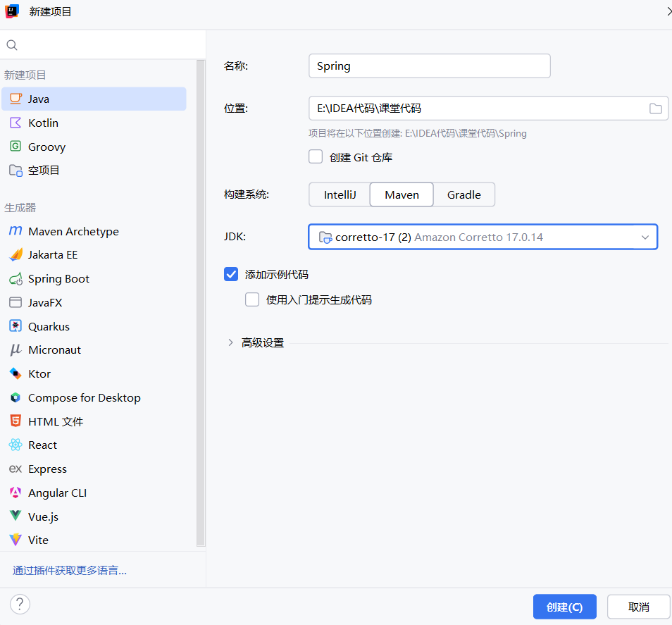Select Spring Boot generator
Image resolution: width=672 pixels, height=625 pixels.
click(94, 278)
